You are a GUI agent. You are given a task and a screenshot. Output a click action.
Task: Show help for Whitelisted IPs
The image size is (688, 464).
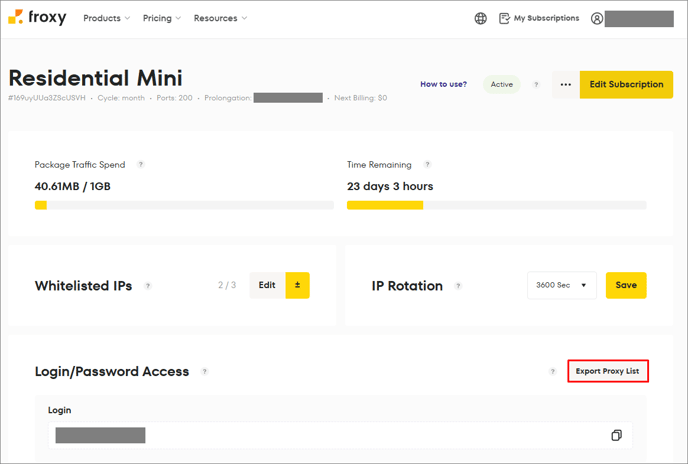(x=148, y=286)
